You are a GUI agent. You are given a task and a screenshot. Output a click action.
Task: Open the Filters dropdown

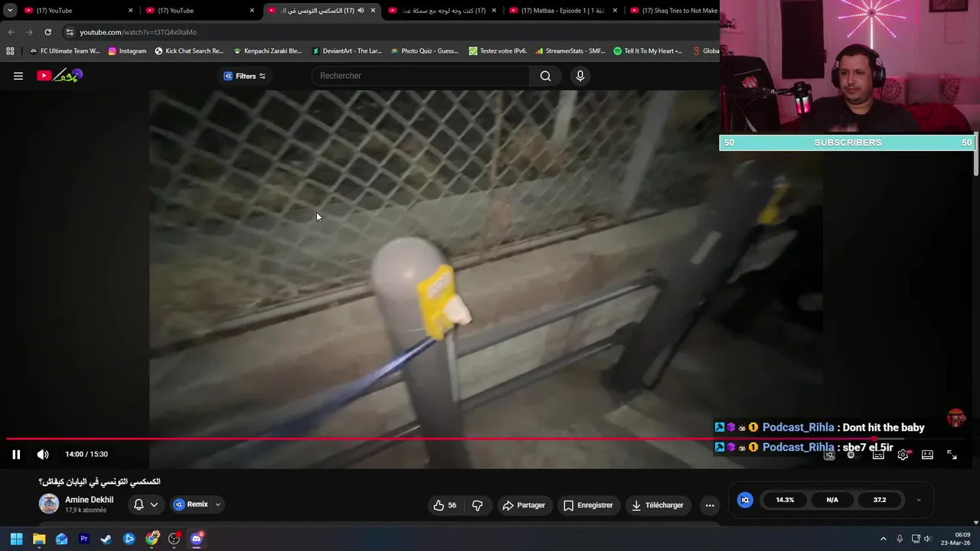[x=244, y=76]
